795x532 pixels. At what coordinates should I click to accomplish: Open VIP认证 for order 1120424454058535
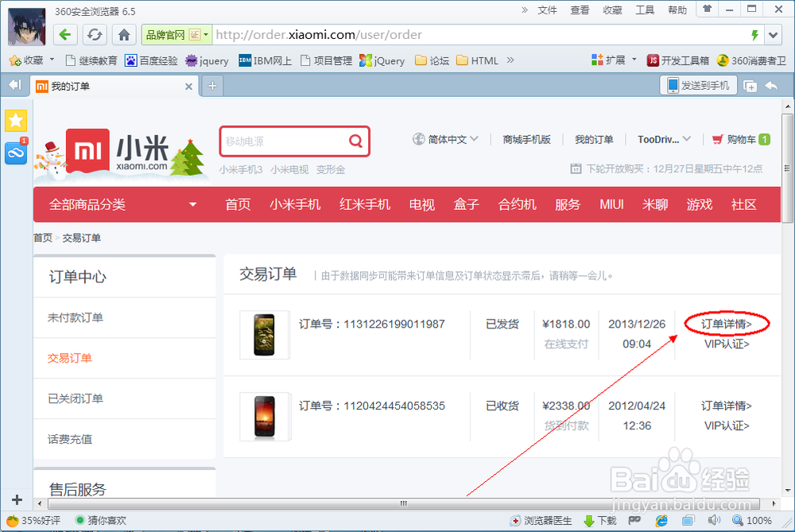[x=727, y=425]
